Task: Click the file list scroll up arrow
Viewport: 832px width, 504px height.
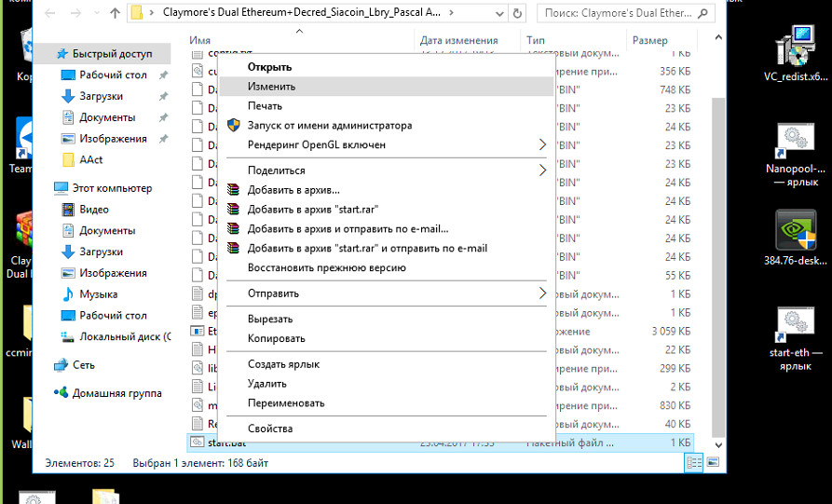Action: [718, 37]
